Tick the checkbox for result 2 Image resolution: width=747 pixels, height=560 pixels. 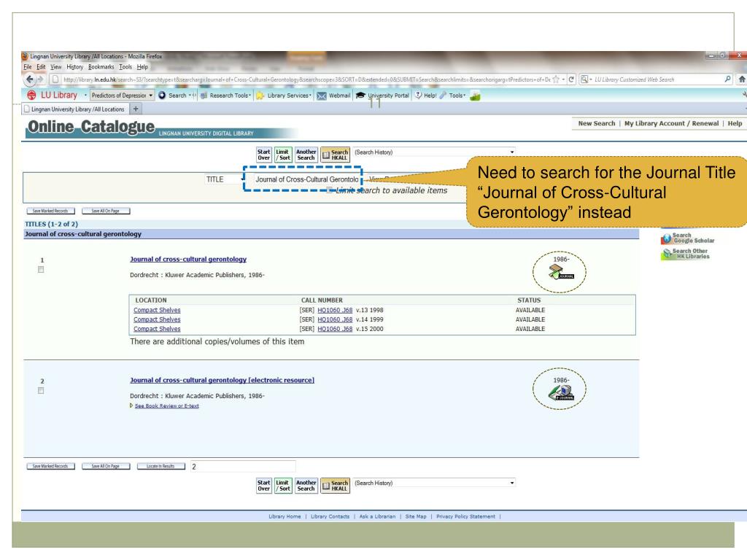coord(41,391)
